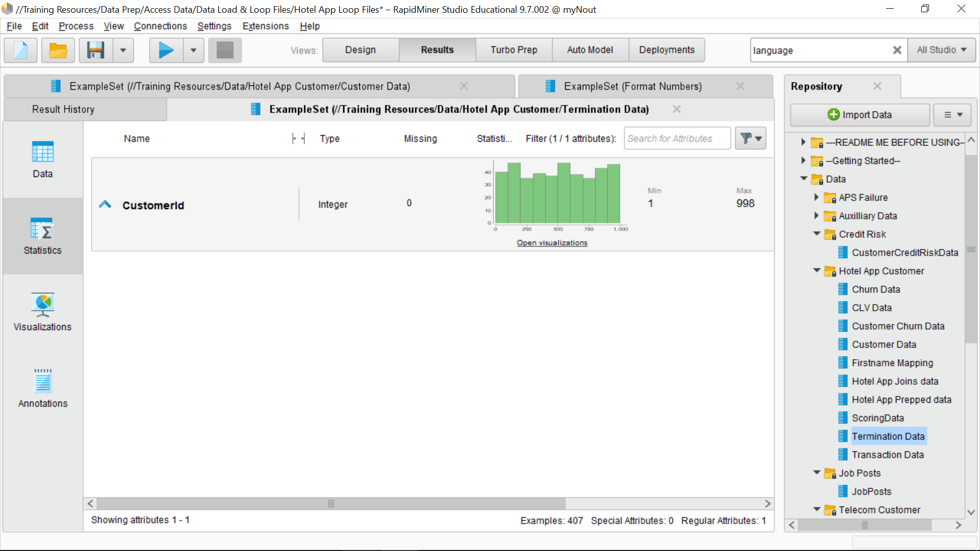Expand the APS Failure folder
Screen dimensions: 980x551
(816, 197)
